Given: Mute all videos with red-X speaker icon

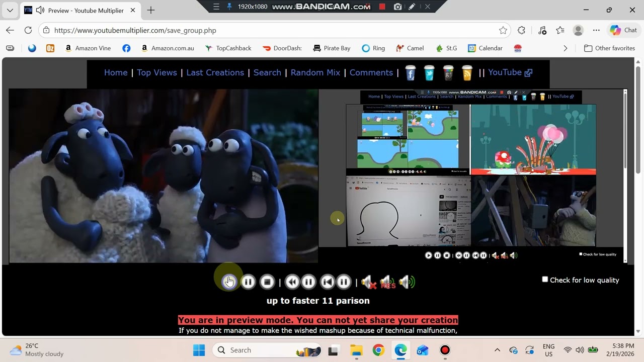Looking at the screenshot, I should point(369,282).
